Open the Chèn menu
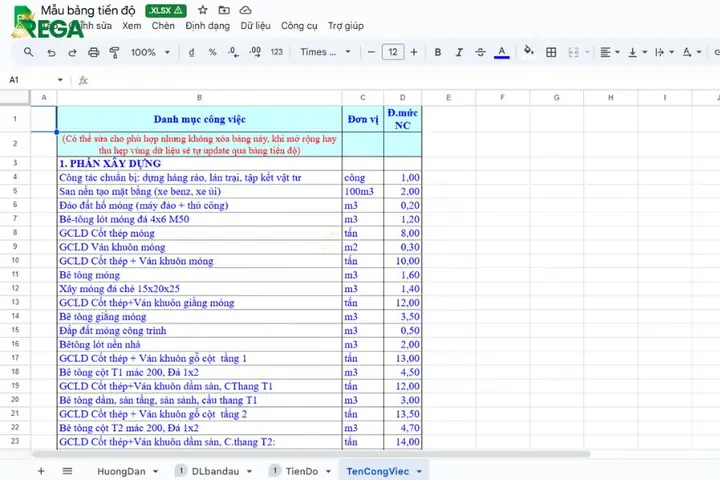The height and width of the screenshot is (480, 720). point(163,26)
